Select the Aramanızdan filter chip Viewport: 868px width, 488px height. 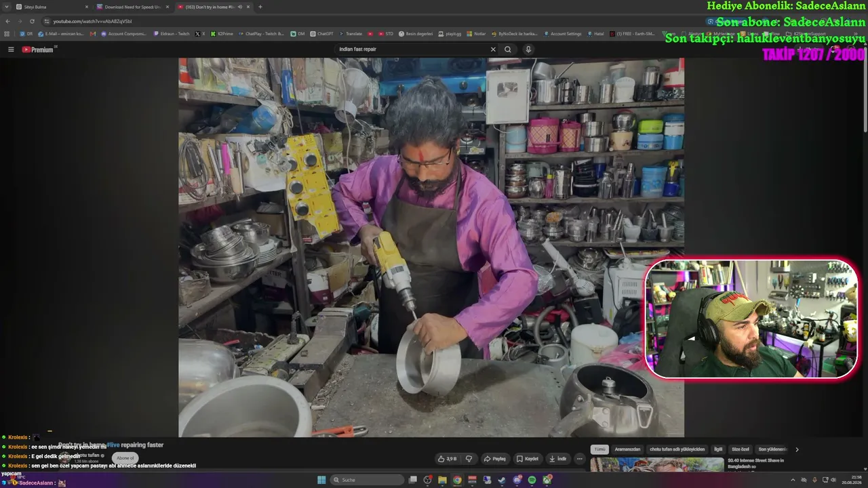627,449
